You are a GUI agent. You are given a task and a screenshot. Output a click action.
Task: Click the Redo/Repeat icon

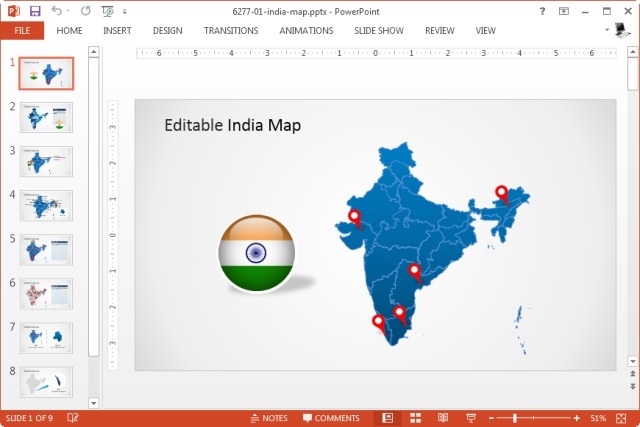(85, 11)
